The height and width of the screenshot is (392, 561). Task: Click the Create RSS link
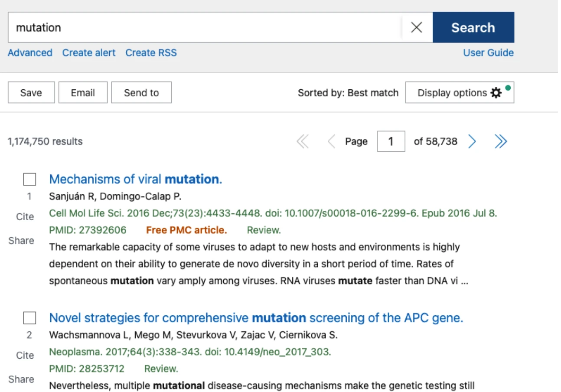click(151, 53)
